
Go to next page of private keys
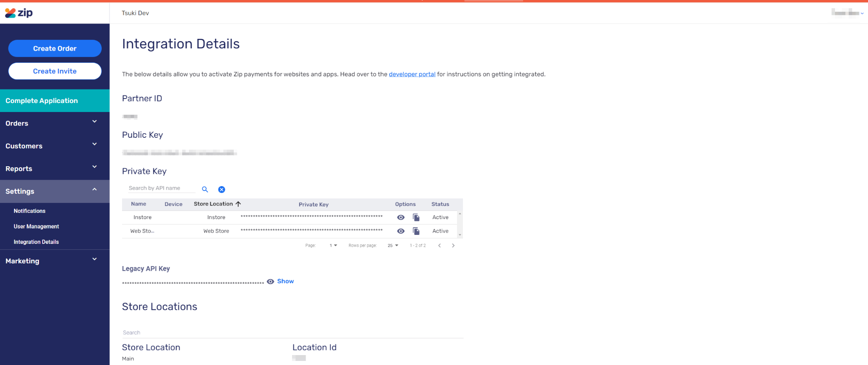453,245
